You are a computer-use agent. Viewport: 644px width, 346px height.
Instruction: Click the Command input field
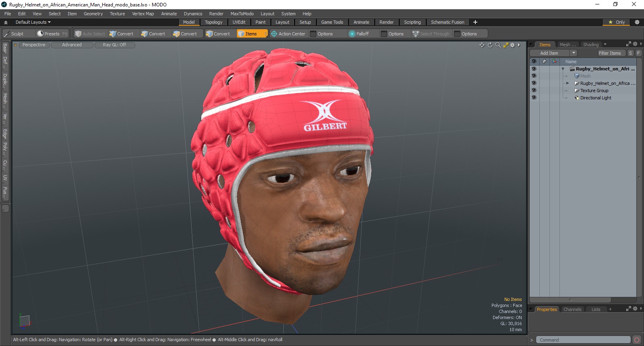click(583, 340)
